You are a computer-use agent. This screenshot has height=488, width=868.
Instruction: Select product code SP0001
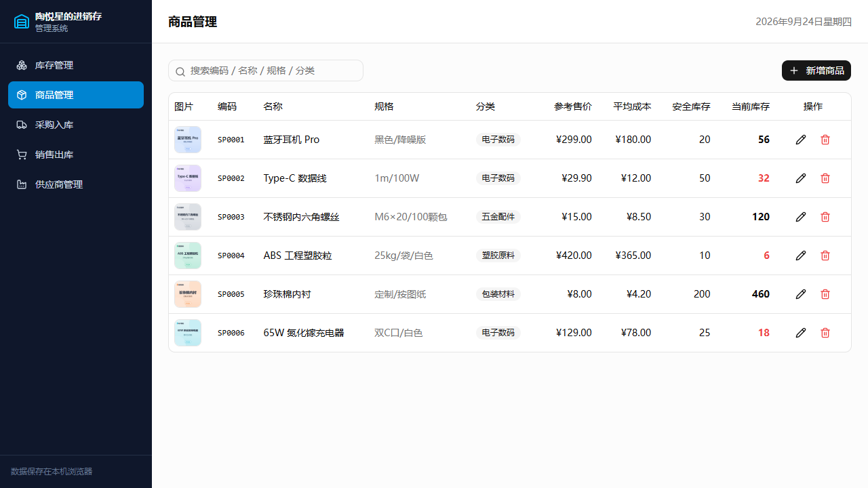231,140
